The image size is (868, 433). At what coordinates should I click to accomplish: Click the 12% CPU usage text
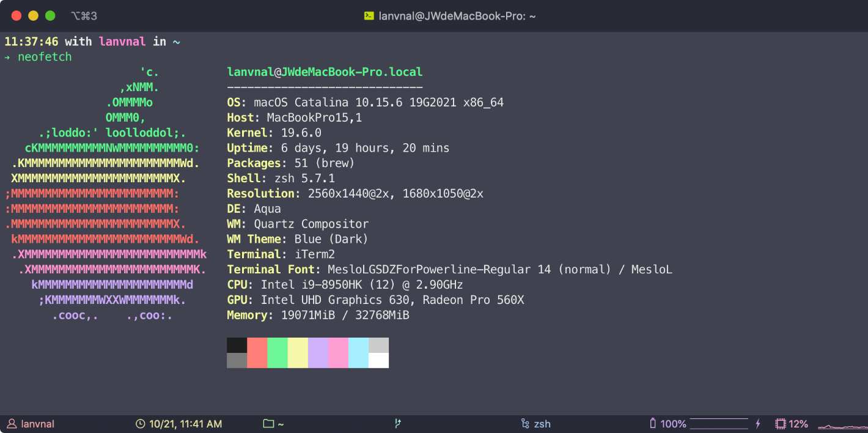[798, 424]
